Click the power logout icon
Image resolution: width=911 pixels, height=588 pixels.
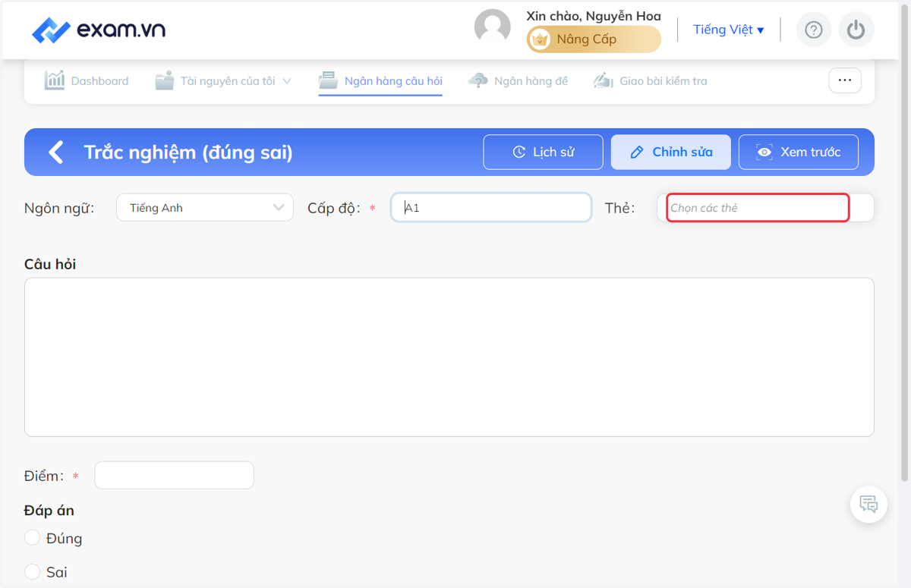pyautogui.click(x=856, y=30)
